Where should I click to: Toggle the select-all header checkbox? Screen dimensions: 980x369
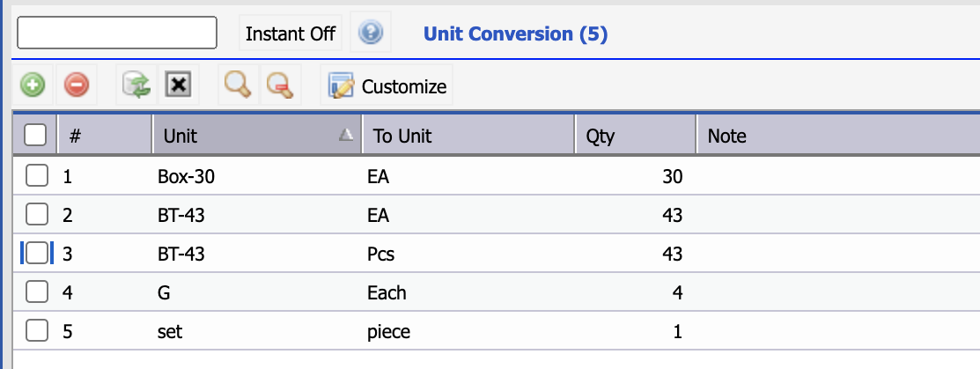click(35, 135)
